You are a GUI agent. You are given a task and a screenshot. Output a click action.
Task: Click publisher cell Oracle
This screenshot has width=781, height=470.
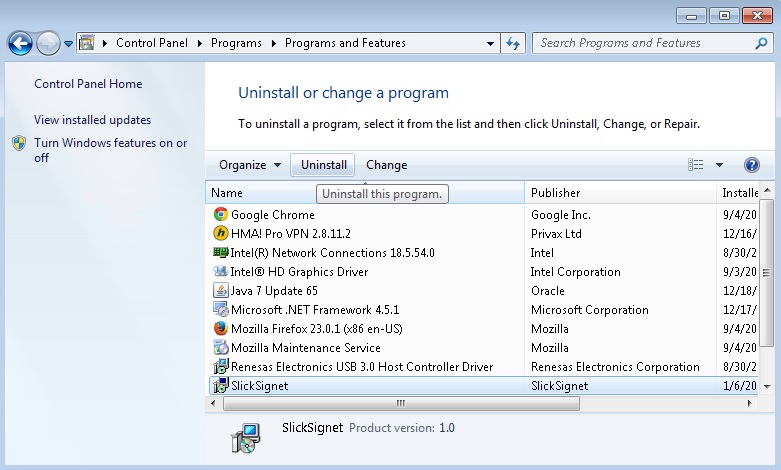tap(547, 291)
